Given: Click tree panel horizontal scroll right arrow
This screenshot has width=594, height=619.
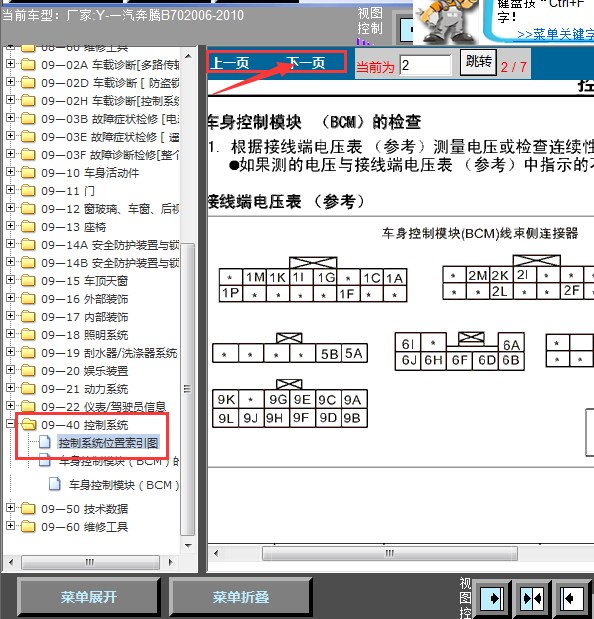Looking at the screenshot, I should click(x=171, y=562).
